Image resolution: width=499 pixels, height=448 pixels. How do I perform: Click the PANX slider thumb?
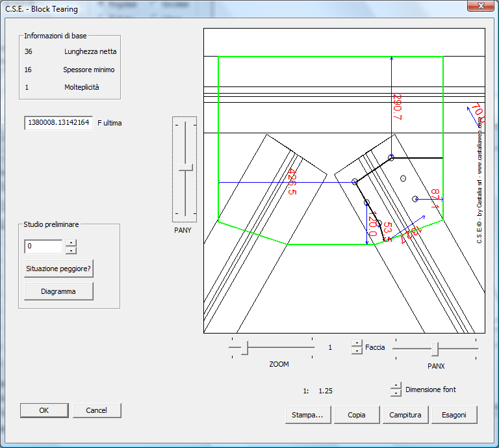[x=435, y=349]
